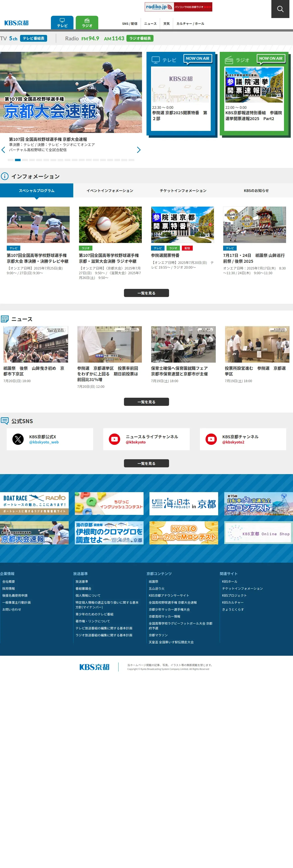Viewport: 293px width, 868px height.
Task: Select the third carousel indicator dot
Action: click(x=25, y=160)
